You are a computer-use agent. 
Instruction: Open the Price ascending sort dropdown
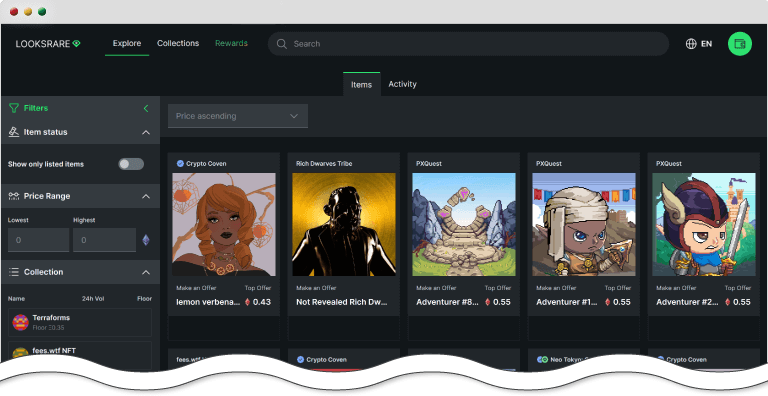coord(238,116)
